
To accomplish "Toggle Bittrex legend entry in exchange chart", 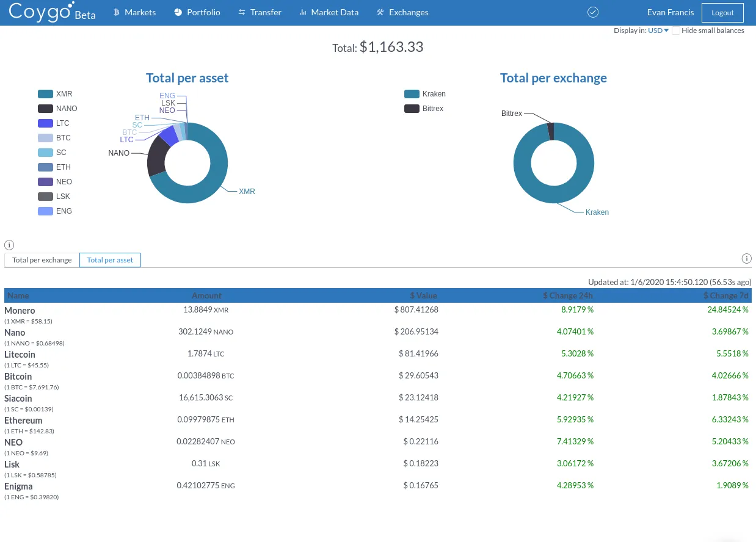I will click(x=424, y=109).
